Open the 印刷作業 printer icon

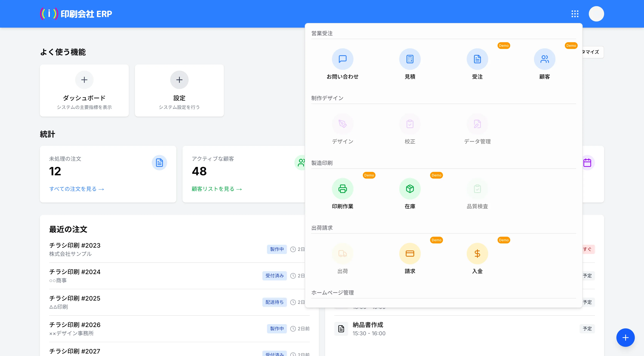[x=342, y=189]
